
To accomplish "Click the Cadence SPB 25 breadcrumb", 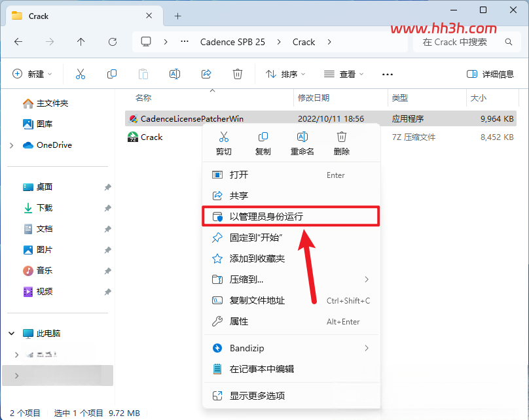I will (232, 42).
